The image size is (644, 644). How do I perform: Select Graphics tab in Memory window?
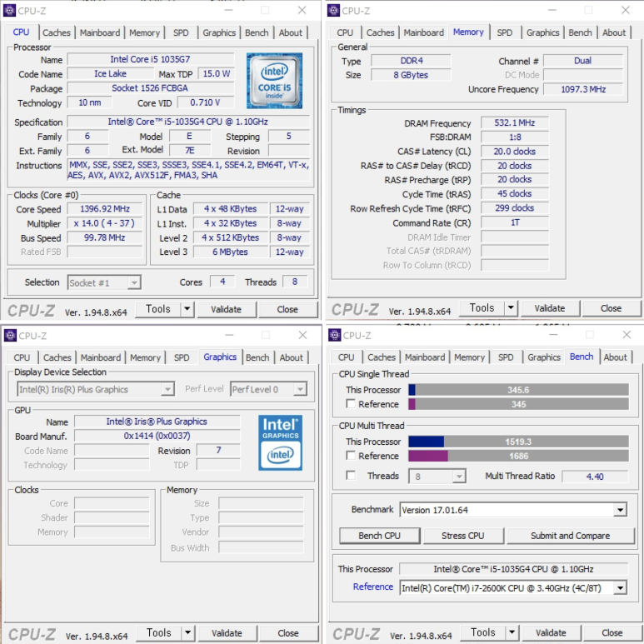(x=542, y=32)
